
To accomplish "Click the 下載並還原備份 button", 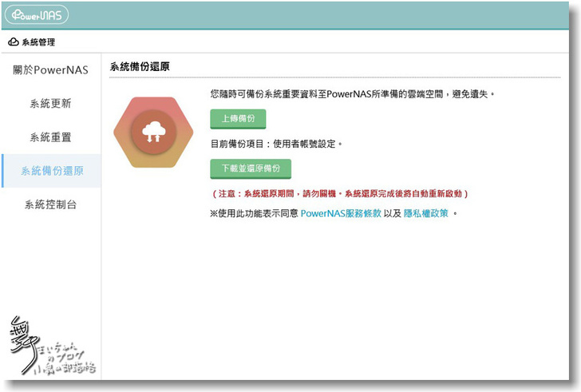I will [251, 168].
